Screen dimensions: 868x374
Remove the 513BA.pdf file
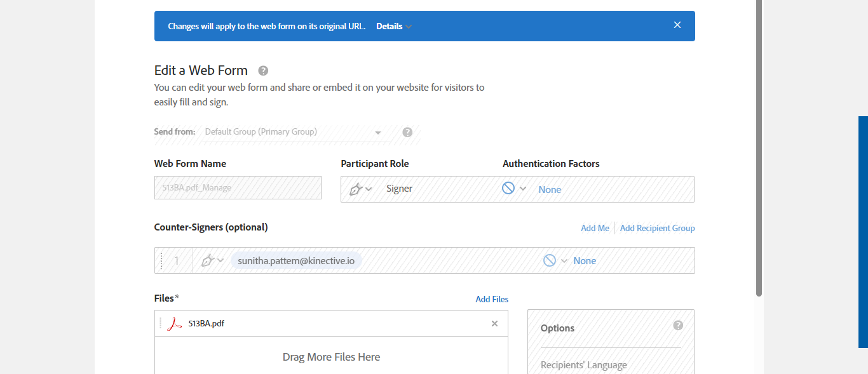pyautogui.click(x=494, y=324)
